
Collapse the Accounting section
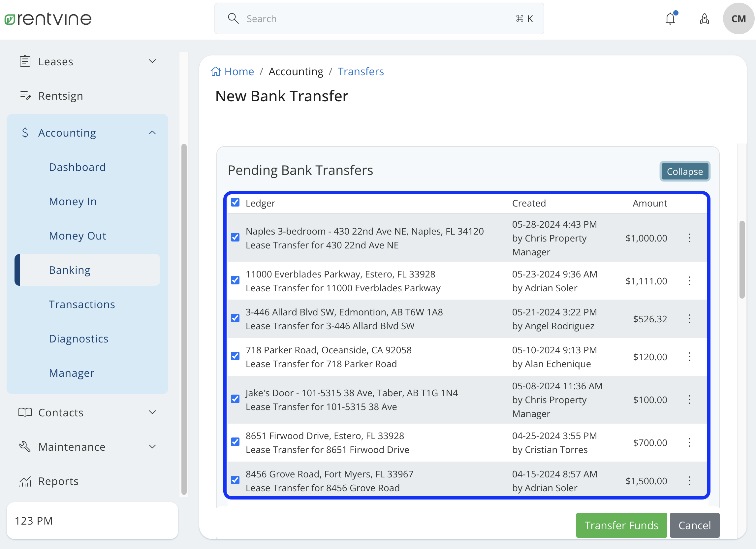152,132
